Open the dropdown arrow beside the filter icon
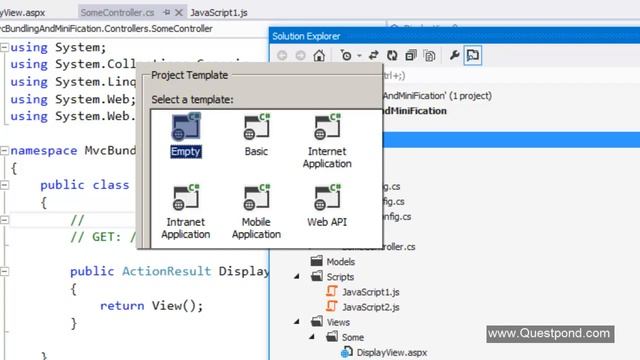 [x=359, y=56]
